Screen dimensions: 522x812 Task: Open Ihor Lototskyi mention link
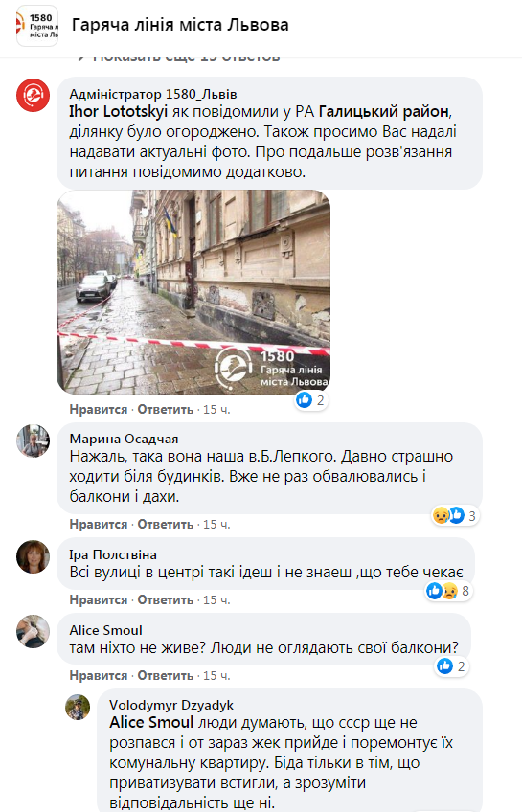[x=119, y=111]
